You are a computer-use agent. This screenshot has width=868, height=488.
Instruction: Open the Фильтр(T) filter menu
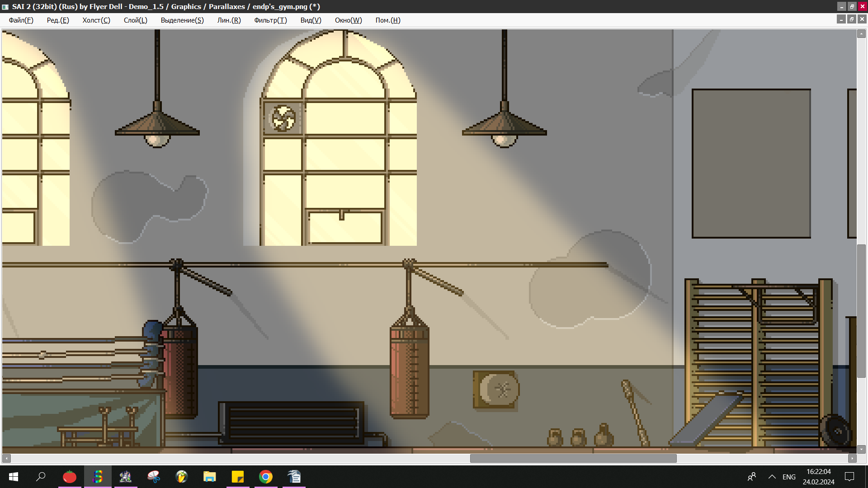coord(270,20)
